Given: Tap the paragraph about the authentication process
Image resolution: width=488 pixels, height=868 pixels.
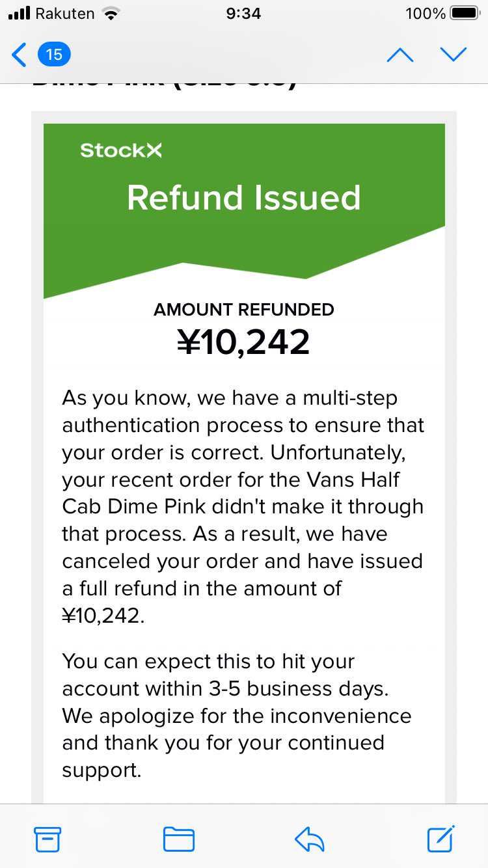Looking at the screenshot, I should [x=243, y=506].
